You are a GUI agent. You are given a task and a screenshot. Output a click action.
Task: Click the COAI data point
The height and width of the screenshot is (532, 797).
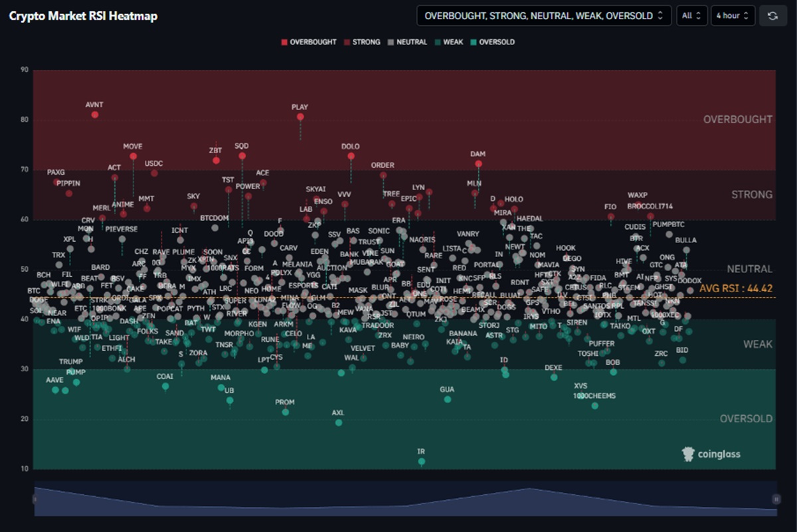165,386
